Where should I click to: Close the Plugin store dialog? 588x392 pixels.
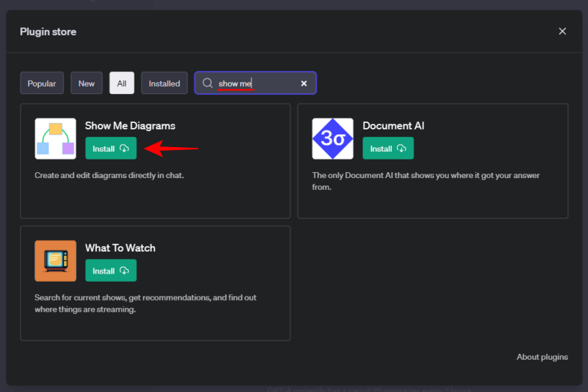tap(562, 31)
